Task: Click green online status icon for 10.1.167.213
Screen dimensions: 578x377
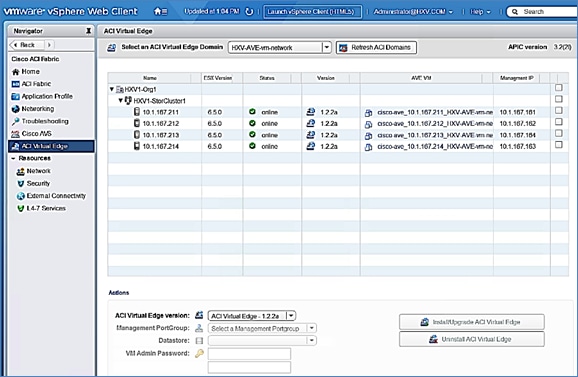Action: (x=252, y=135)
